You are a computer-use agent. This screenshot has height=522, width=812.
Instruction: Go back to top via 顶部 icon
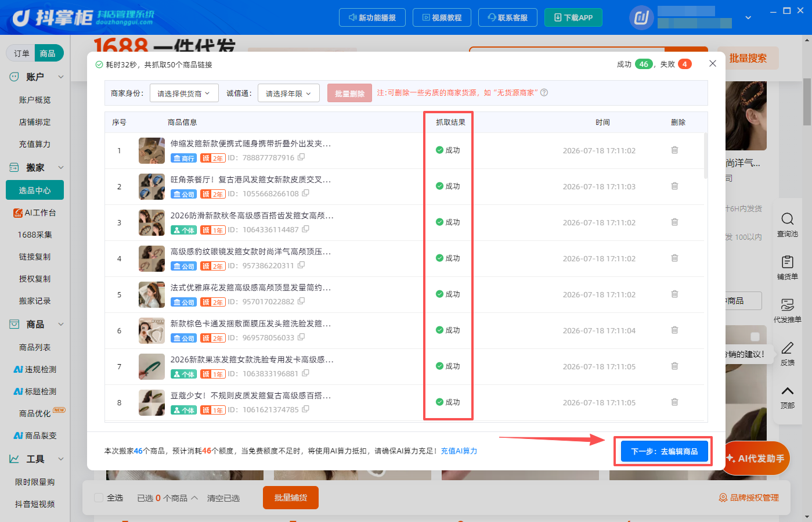[788, 397]
